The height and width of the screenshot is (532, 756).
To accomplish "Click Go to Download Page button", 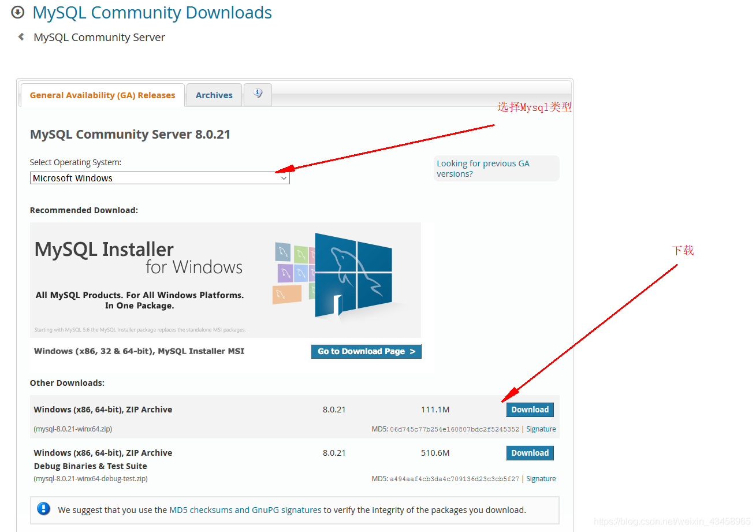I will click(x=366, y=351).
